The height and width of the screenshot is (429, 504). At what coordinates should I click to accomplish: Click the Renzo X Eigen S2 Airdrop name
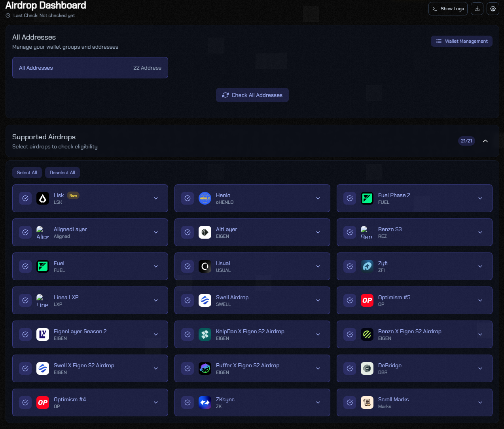point(410,331)
